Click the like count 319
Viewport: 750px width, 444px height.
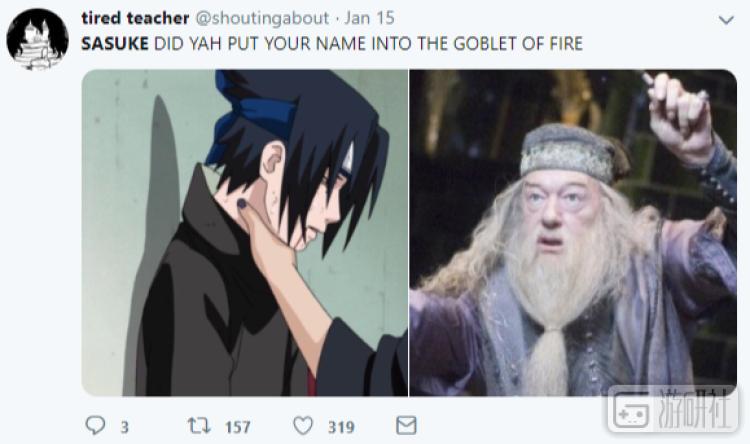click(341, 427)
